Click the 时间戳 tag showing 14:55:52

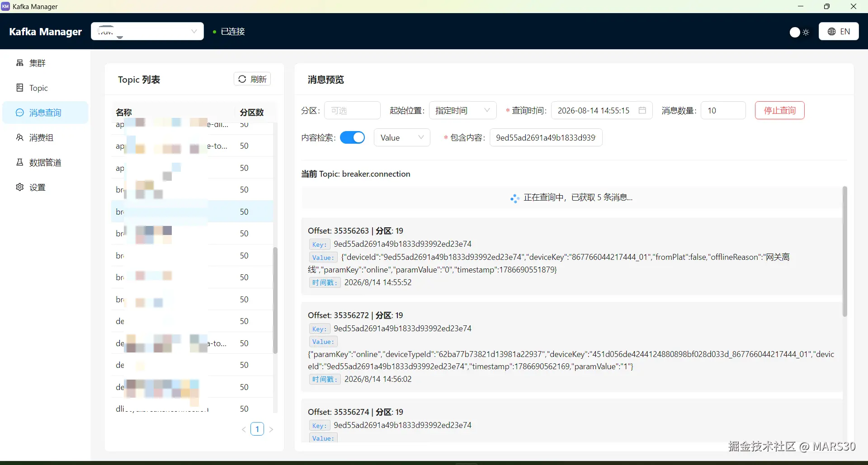[325, 283]
